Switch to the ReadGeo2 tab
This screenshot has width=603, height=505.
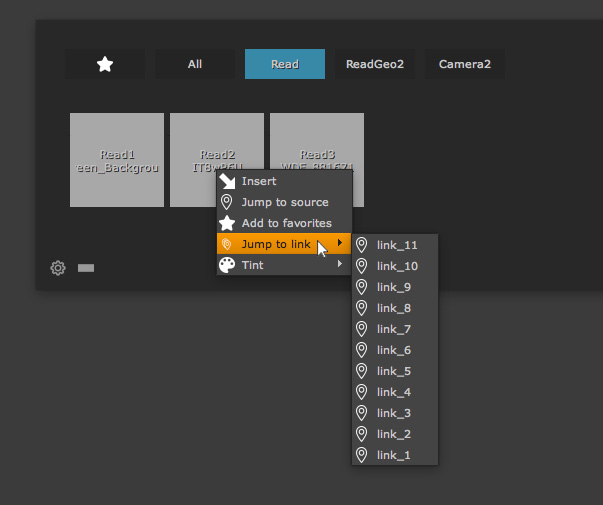[375, 64]
